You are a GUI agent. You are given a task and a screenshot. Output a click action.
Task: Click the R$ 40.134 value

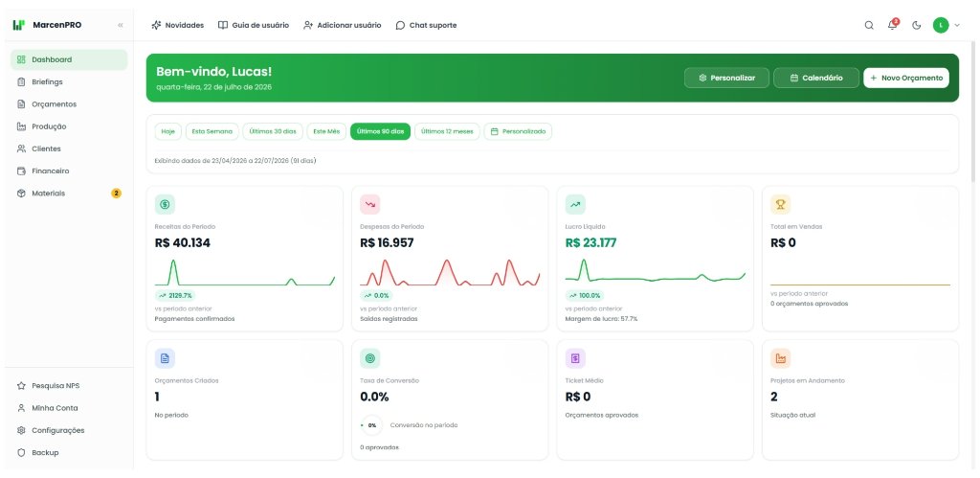point(183,242)
